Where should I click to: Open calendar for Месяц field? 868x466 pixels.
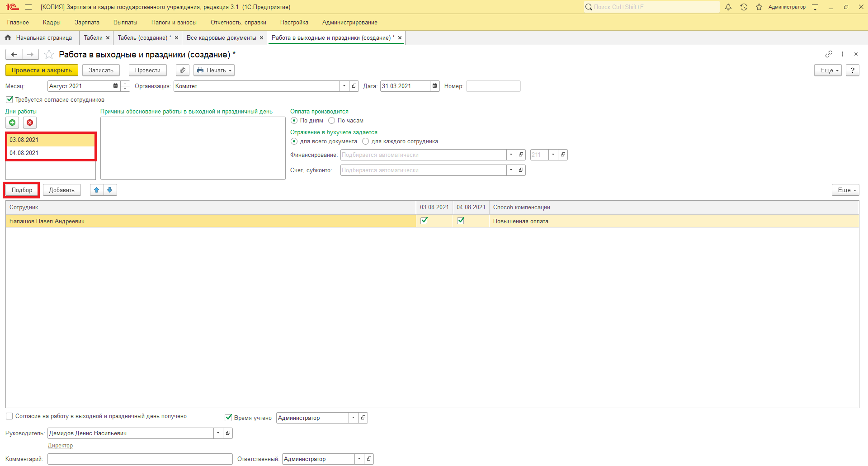point(116,86)
